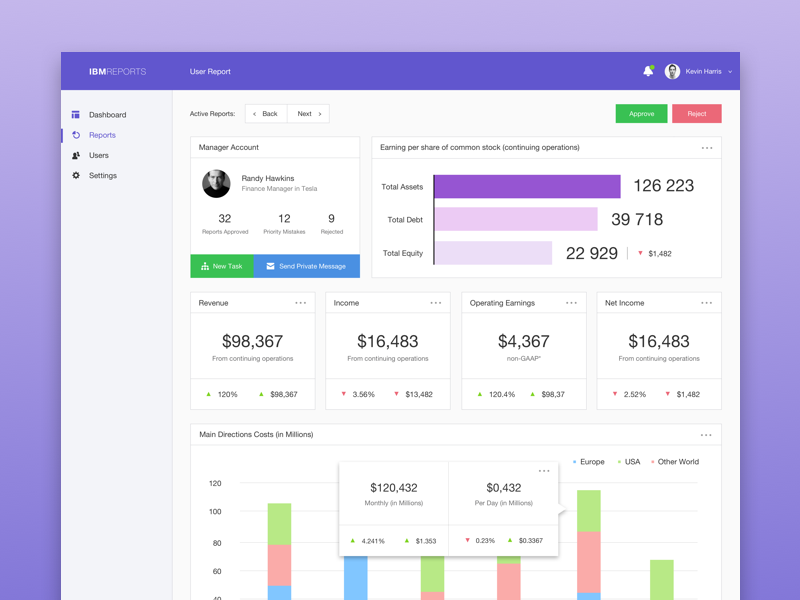Click the Settings gear icon
The width and height of the screenshot is (800, 600).
(77, 175)
